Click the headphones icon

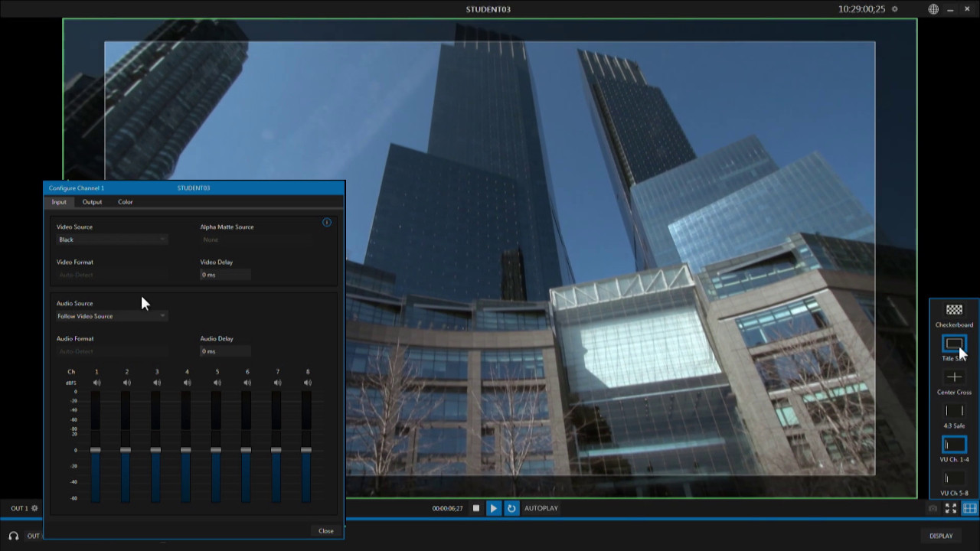pos(13,536)
